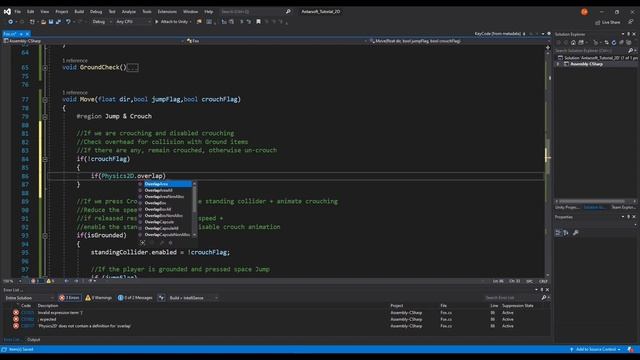Click the Properties alphabetical sort icon
Viewport: 640px width, 360px height.
[x=566, y=233]
